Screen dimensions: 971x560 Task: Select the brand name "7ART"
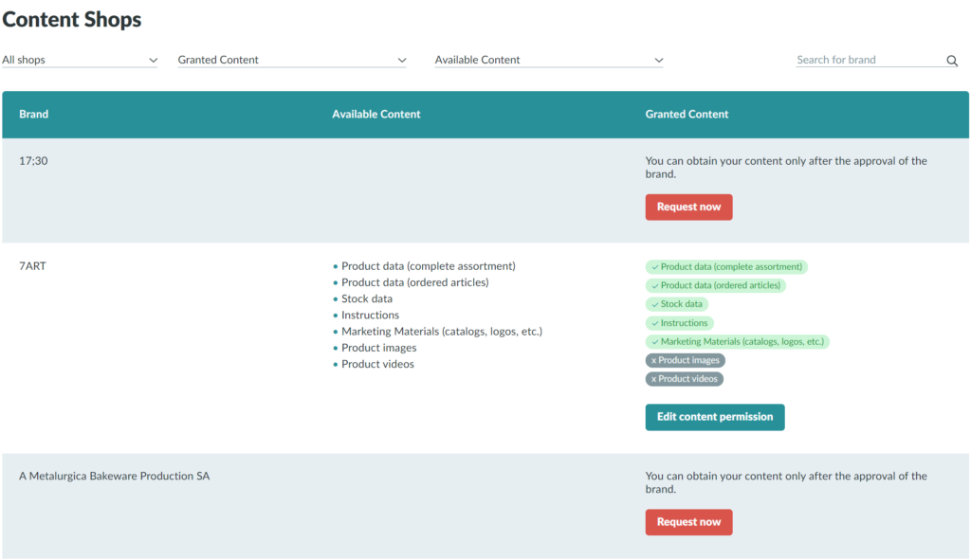(x=32, y=265)
